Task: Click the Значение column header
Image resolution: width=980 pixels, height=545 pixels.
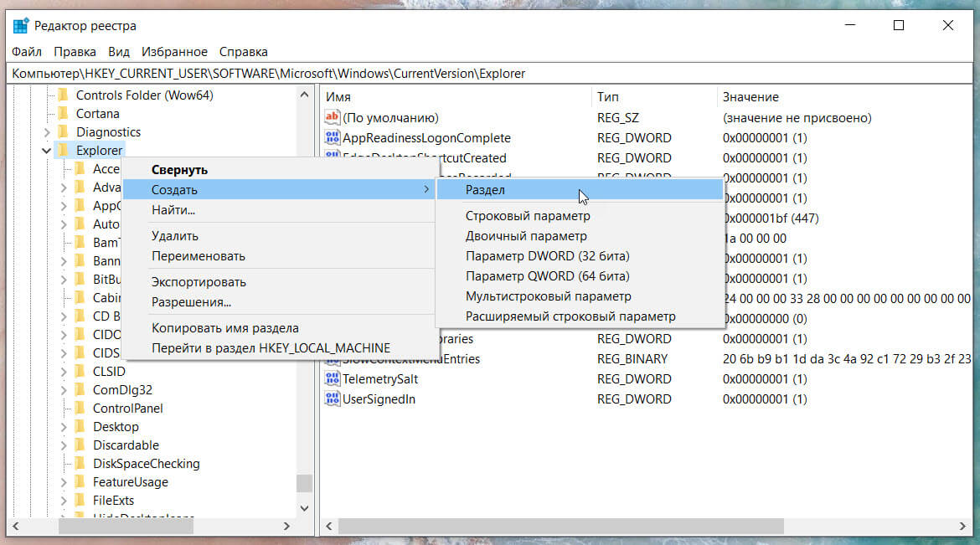Action: click(x=844, y=97)
